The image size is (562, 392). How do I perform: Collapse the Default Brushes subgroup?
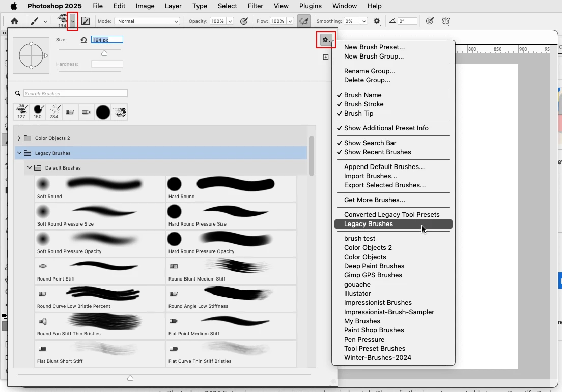point(30,167)
